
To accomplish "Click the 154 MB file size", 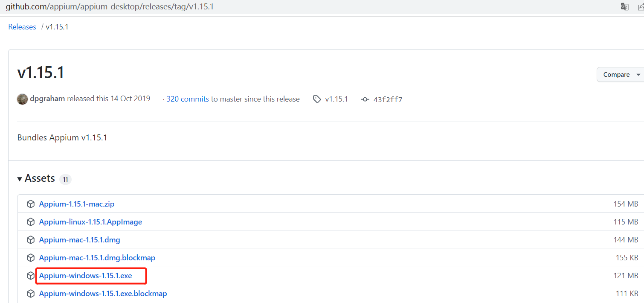I will click(x=626, y=204).
